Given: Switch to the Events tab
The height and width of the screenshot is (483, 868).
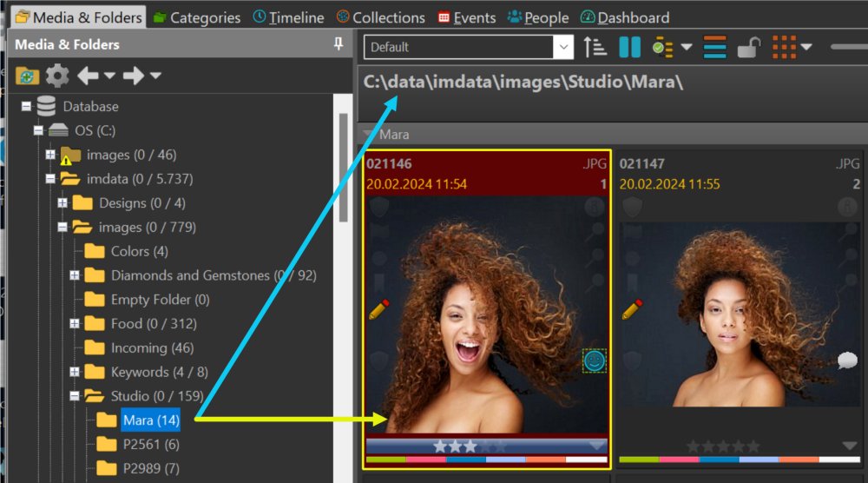Looking at the screenshot, I should tap(467, 17).
